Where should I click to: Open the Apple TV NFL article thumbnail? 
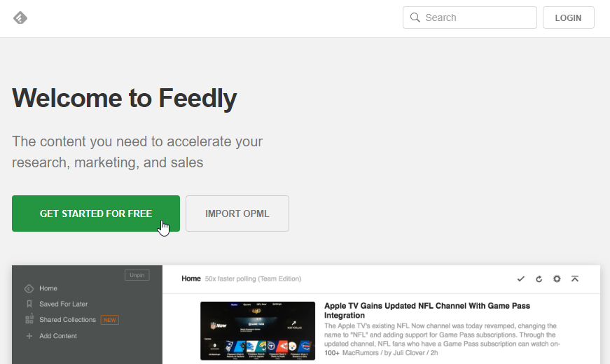click(x=258, y=330)
